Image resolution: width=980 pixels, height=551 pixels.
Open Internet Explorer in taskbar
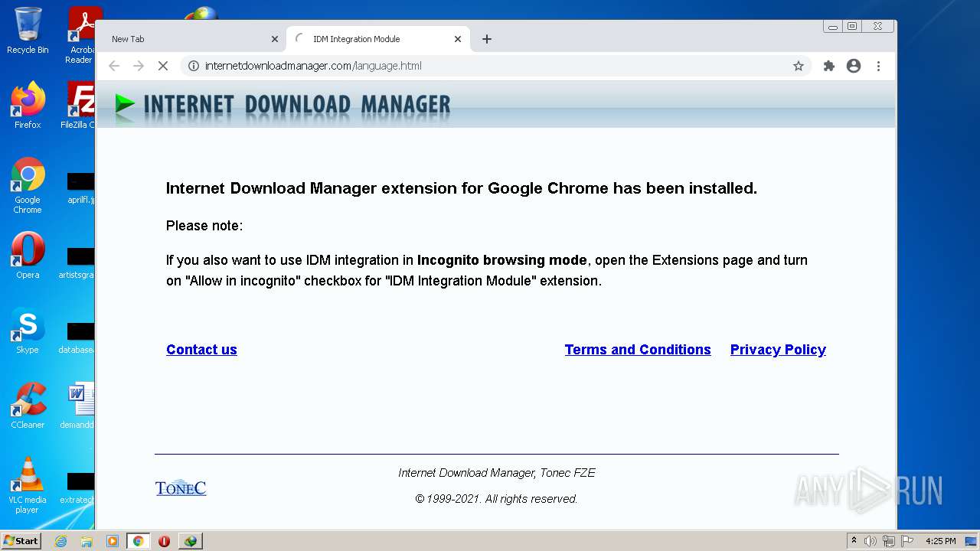click(60, 541)
